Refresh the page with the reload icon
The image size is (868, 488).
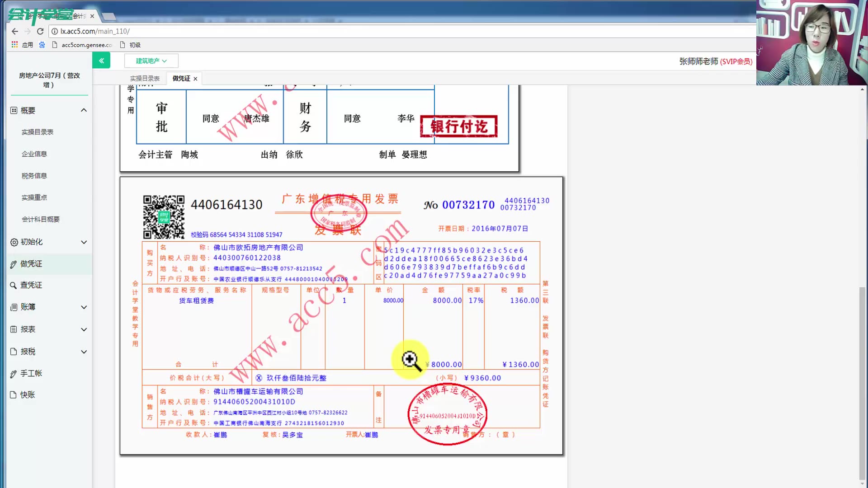[x=40, y=31]
